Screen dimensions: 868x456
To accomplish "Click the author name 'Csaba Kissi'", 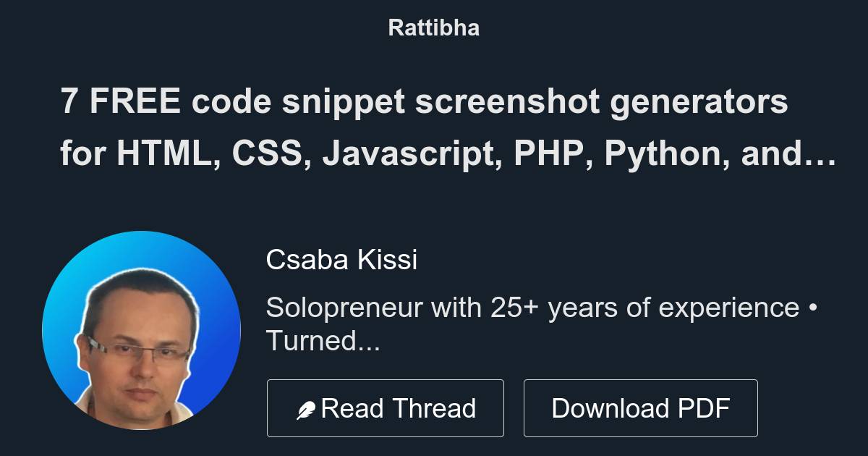I will point(342,259).
